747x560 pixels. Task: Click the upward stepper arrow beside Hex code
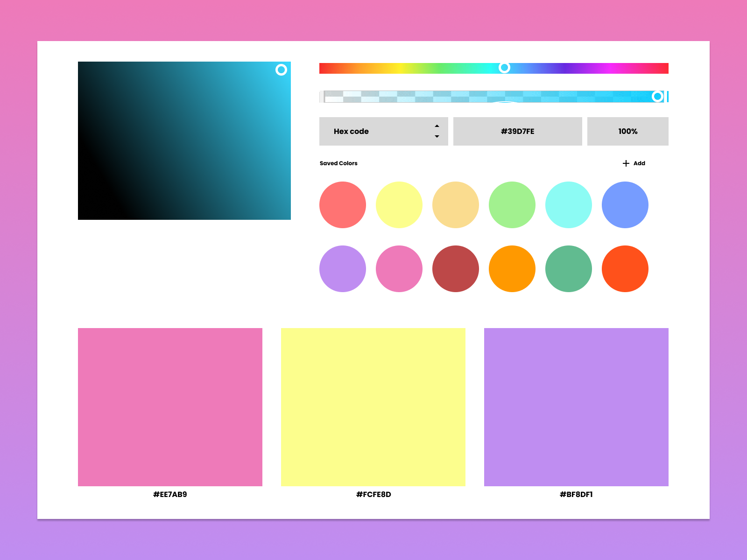coord(437,126)
